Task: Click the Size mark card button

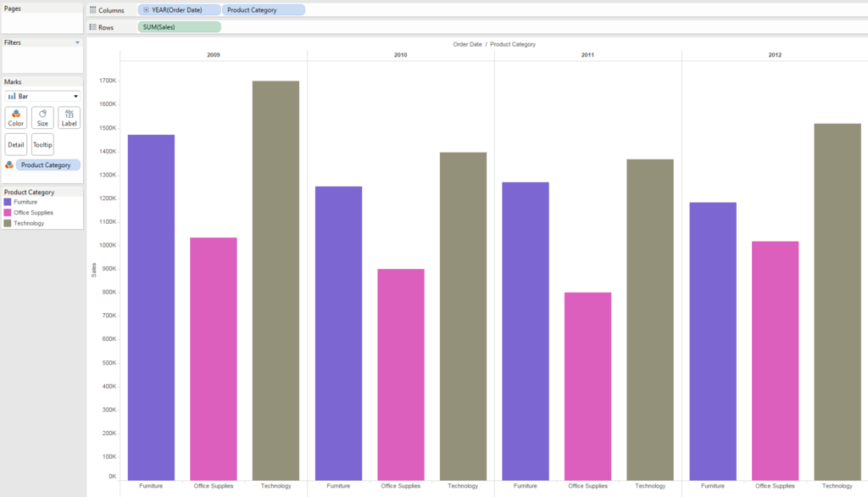Action: 42,117
